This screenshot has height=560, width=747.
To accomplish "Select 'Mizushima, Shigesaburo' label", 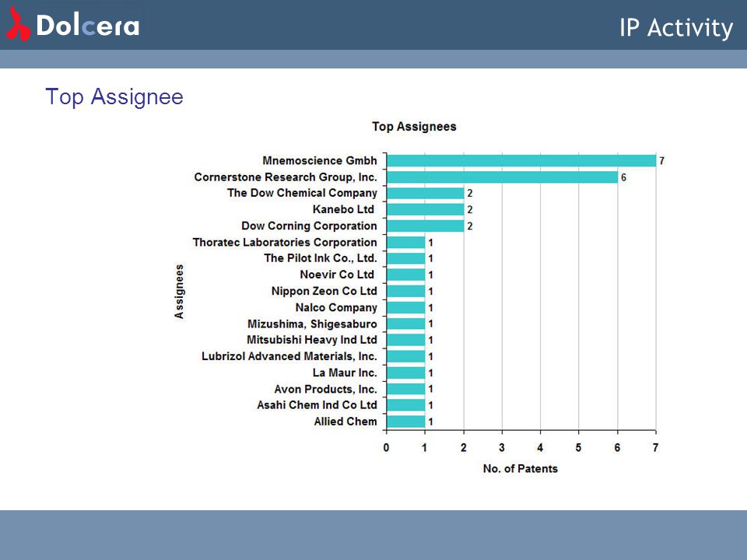I will click(313, 324).
